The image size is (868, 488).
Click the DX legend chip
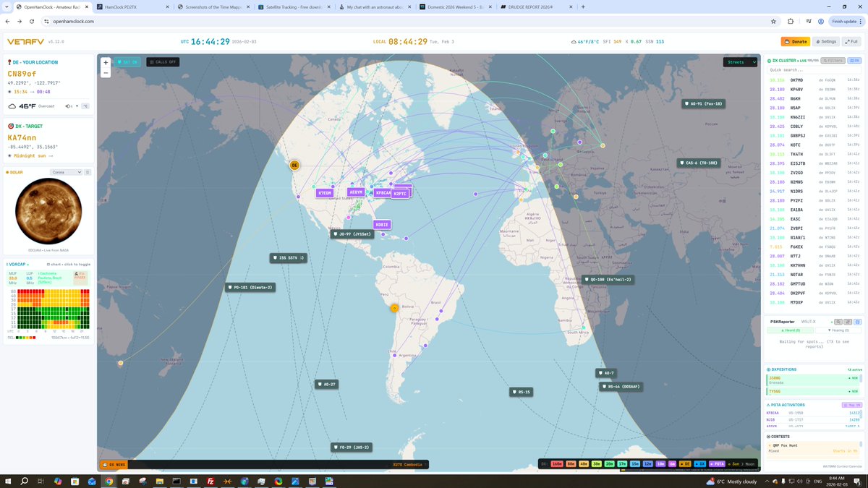[x=699, y=464]
